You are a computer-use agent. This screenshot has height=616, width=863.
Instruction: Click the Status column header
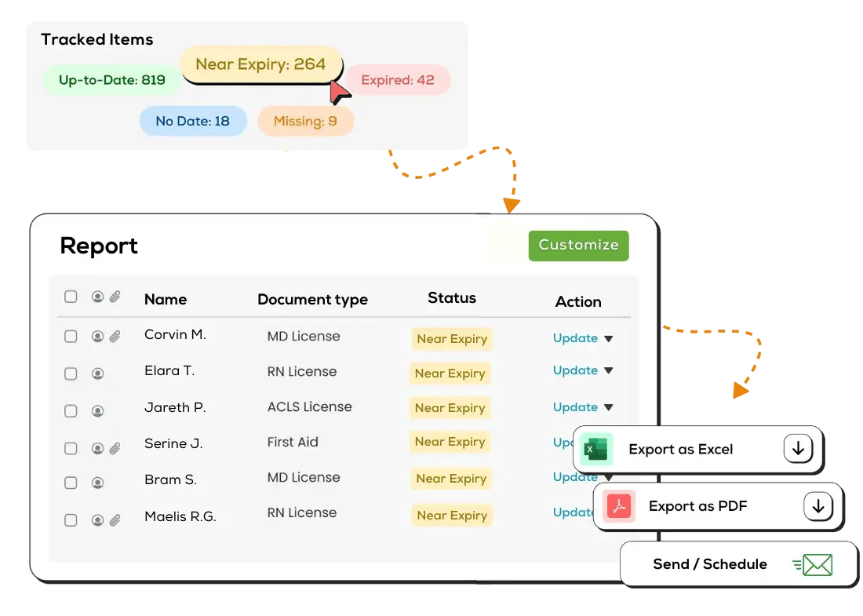452,298
